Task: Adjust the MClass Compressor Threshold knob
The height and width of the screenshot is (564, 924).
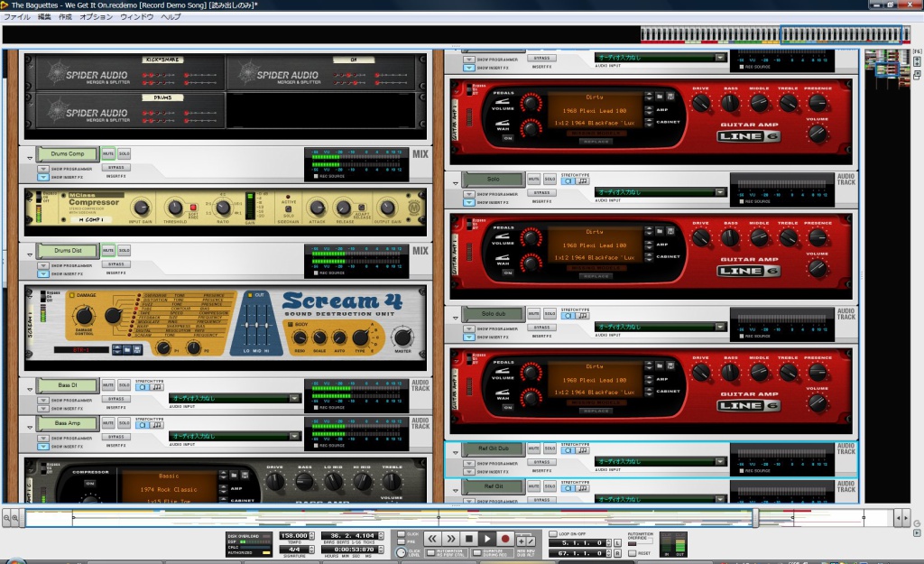Action: pos(174,208)
